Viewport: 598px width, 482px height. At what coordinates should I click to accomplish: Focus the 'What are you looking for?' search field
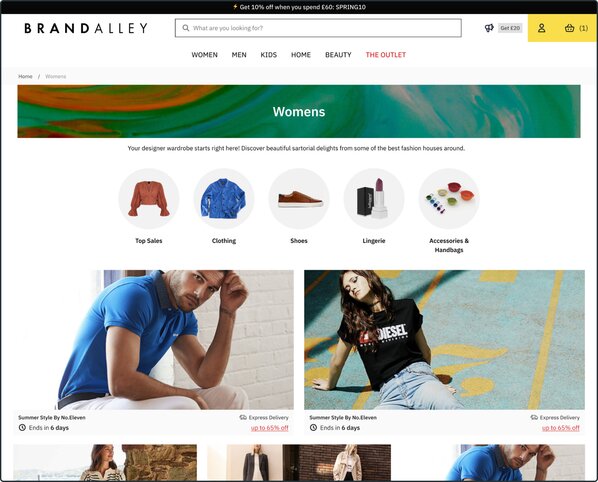[x=318, y=28]
